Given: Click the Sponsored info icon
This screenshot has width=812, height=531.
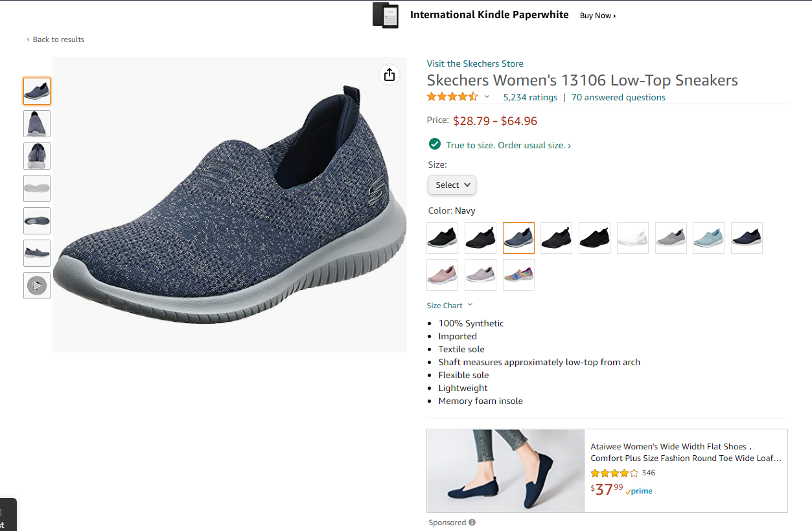Looking at the screenshot, I should 472,523.
